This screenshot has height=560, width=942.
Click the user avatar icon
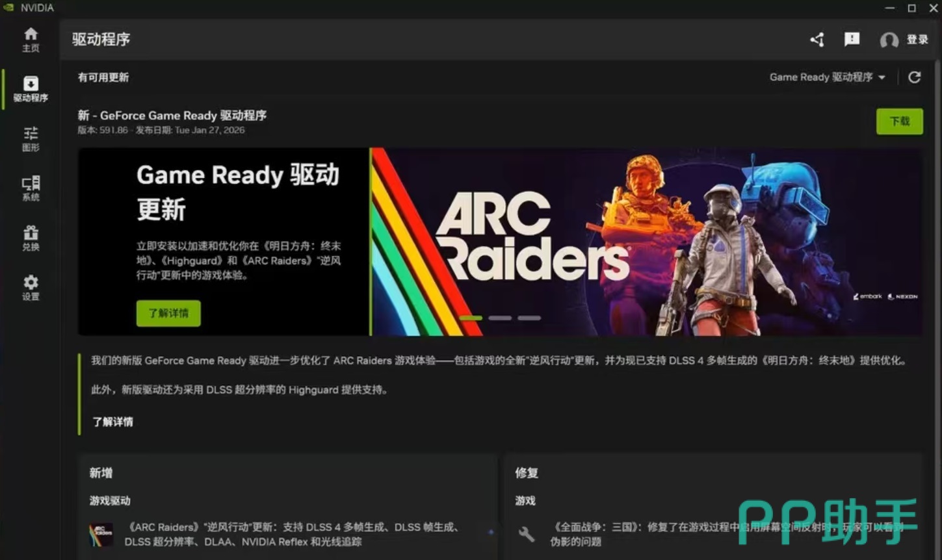pos(889,40)
